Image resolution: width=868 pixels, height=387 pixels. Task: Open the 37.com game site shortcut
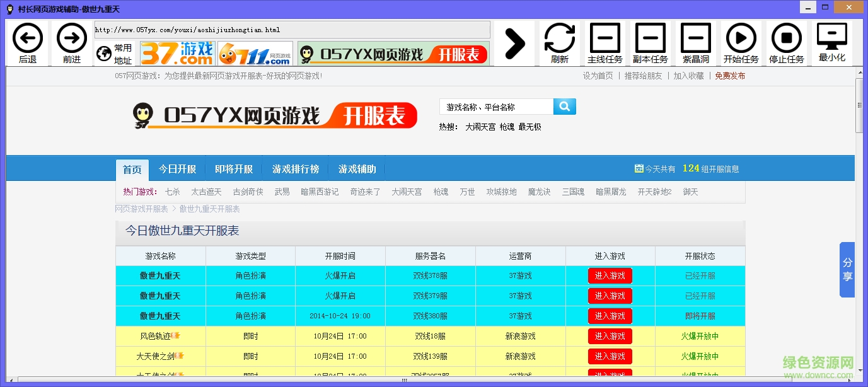(x=176, y=53)
